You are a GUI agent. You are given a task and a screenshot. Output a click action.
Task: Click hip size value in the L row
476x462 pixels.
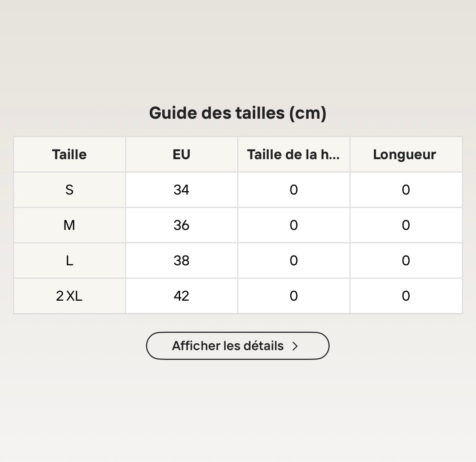tap(294, 261)
